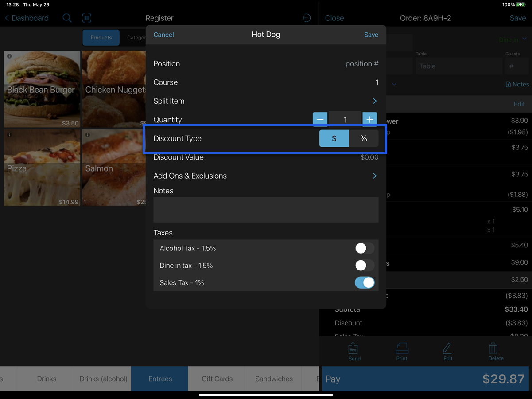Tap the Pay $29.87 button
Screen dimensions: 532x399
[x=425, y=379]
